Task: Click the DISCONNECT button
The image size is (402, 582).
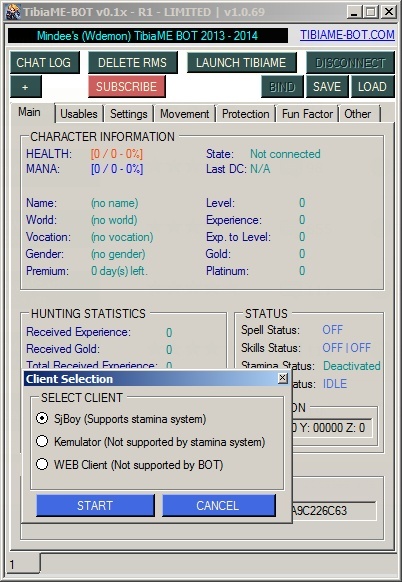Action: 350,62
